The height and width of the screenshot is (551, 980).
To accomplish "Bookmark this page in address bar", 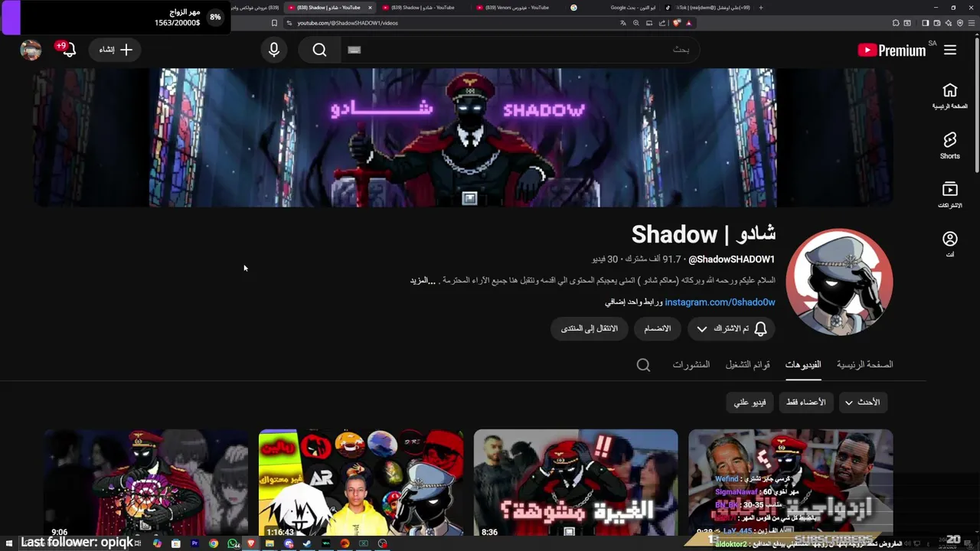I will pyautogui.click(x=274, y=23).
